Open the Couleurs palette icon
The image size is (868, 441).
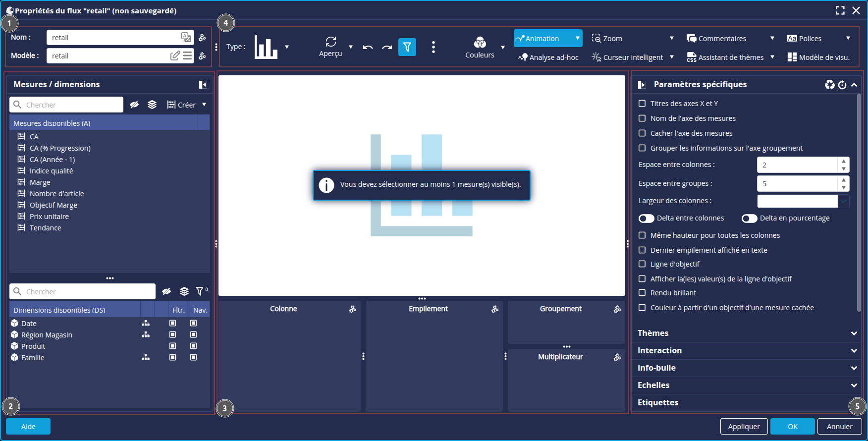pyautogui.click(x=480, y=43)
